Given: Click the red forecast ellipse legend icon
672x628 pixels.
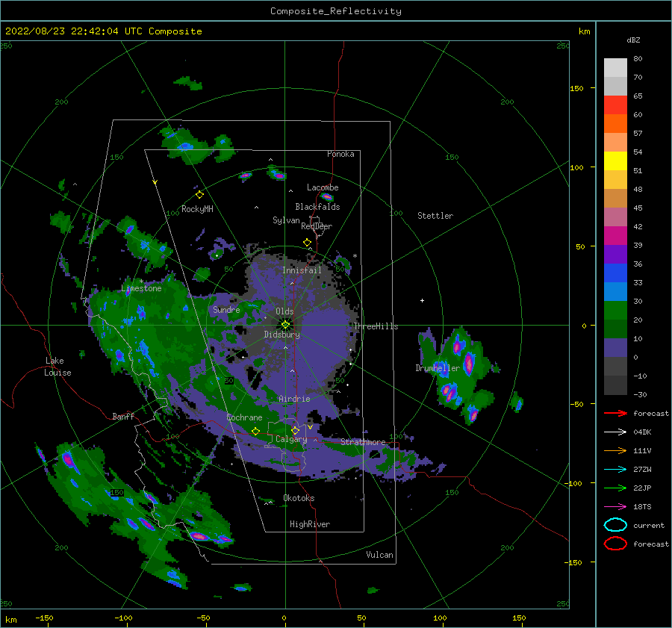Looking at the screenshot, I should [x=615, y=544].
